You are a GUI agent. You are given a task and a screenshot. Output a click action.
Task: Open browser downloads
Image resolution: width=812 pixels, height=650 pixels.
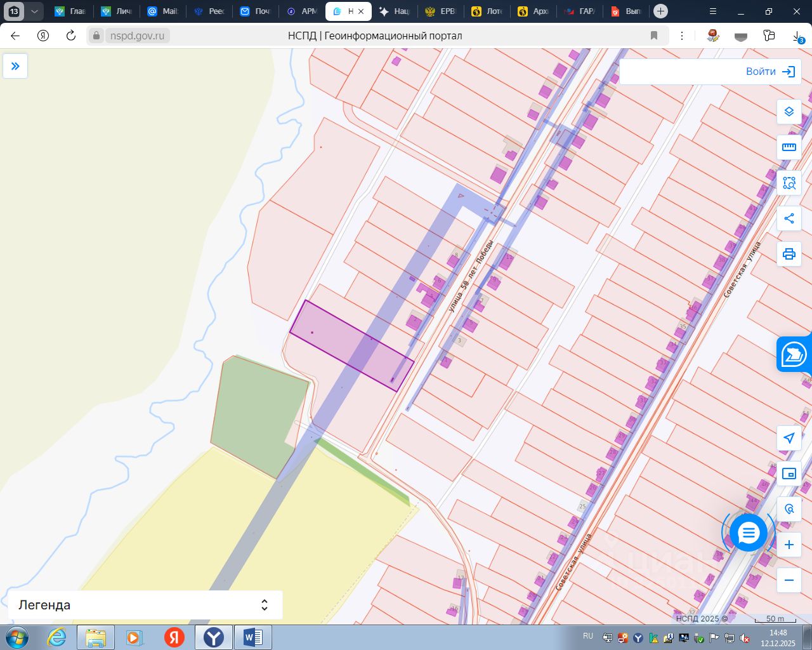798,36
